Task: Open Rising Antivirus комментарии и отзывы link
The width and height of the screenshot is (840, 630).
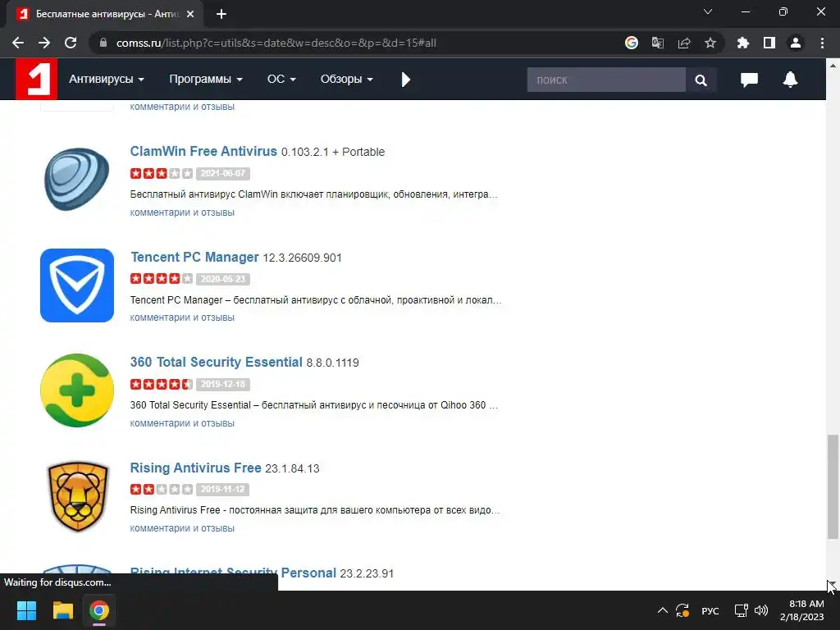Action: [x=182, y=528]
